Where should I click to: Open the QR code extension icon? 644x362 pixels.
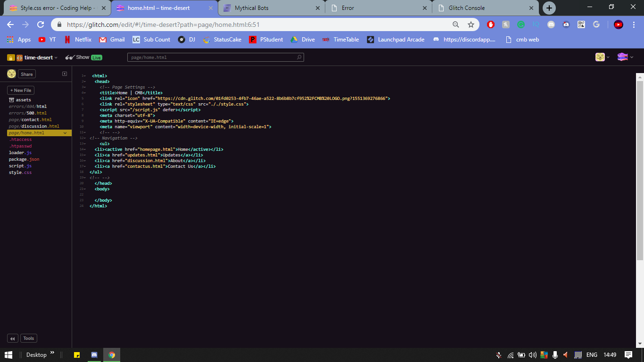coord(581,25)
